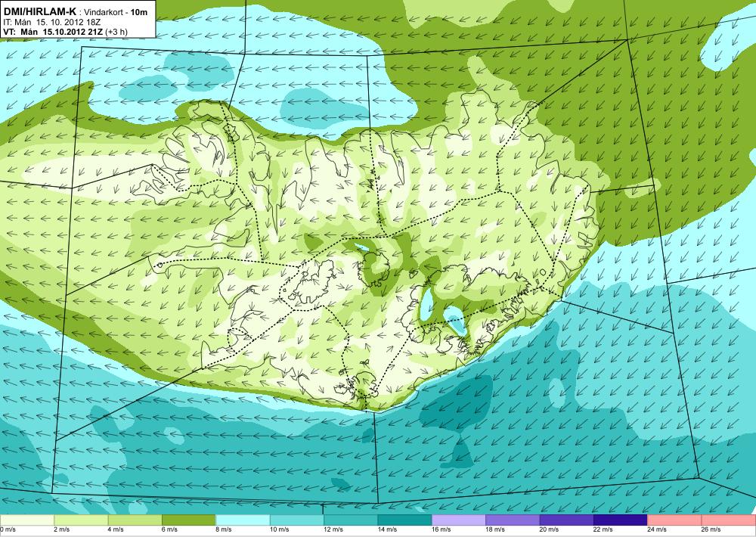Viewport: 756px width, 537px height.
Task: Click the 0–2 m/s pale yellow legend swatch
Action: (27, 520)
